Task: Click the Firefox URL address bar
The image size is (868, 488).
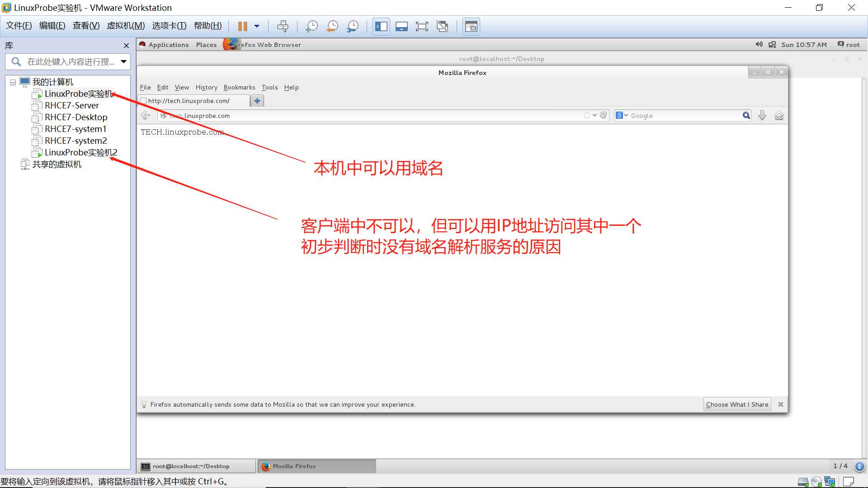Action: (x=371, y=116)
